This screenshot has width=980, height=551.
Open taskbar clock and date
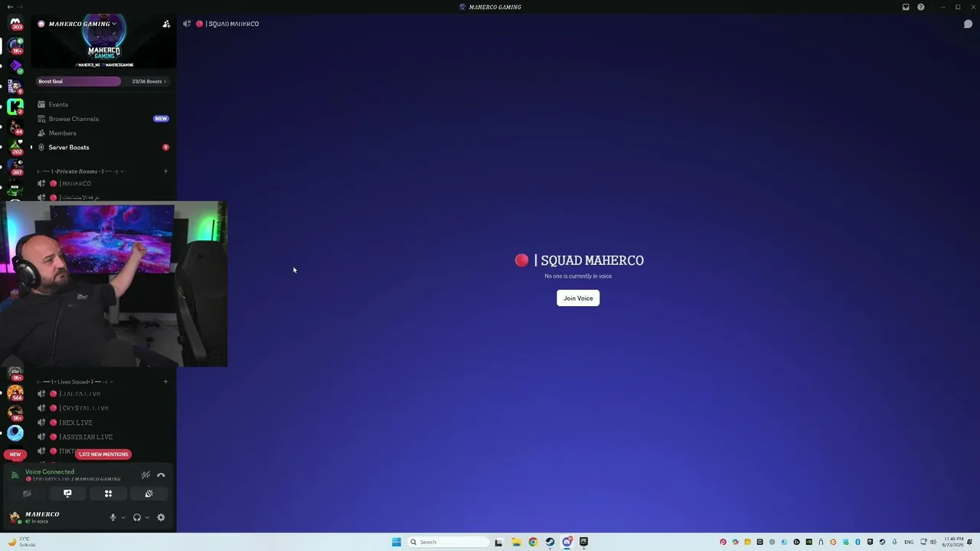(952, 542)
